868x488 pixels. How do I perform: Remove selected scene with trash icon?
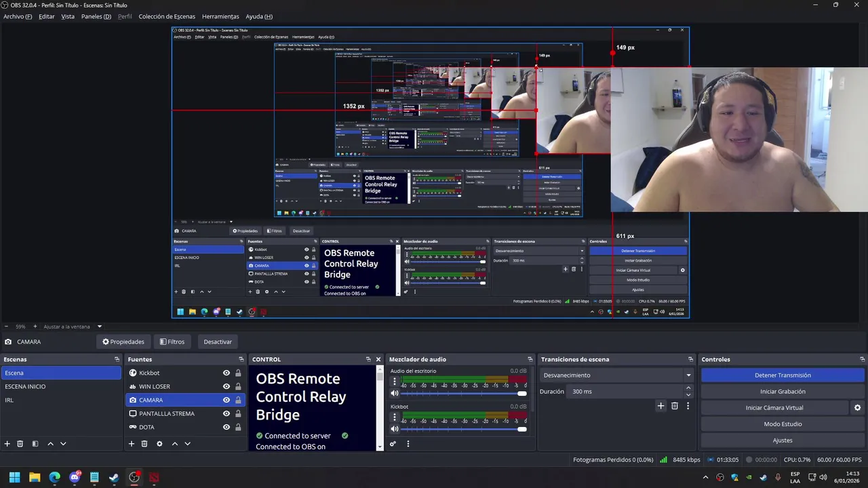pos(20,444)
